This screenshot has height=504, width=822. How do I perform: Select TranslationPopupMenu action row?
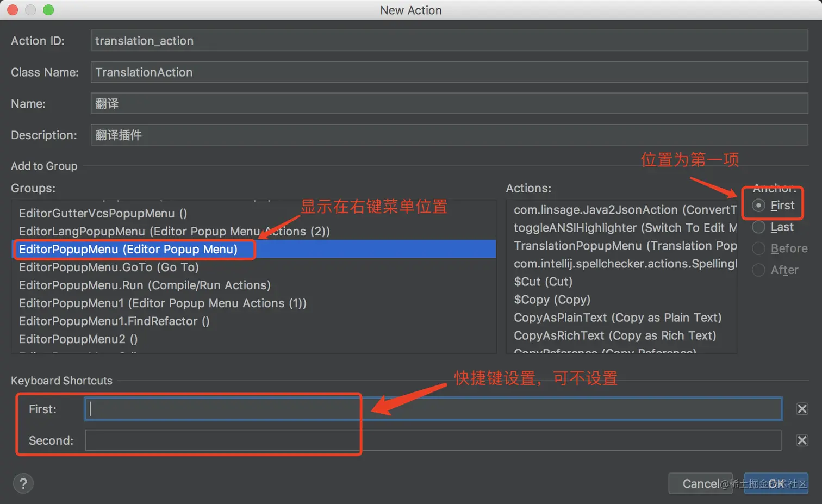621,246
